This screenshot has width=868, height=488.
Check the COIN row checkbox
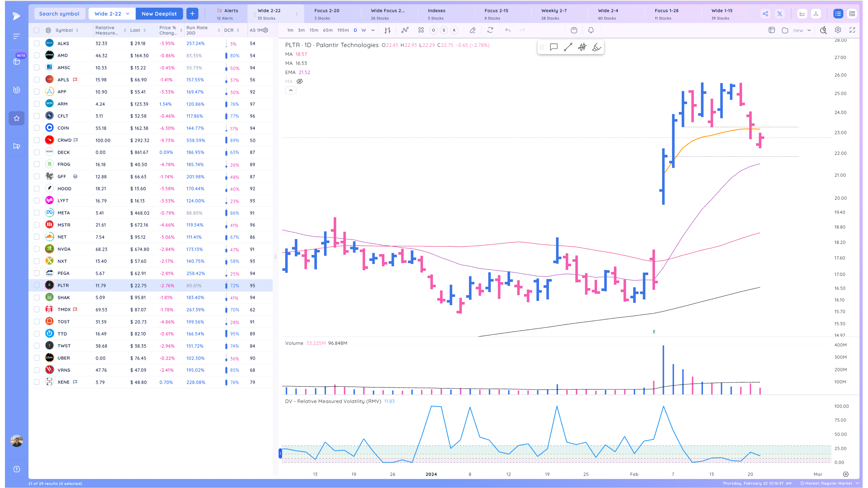[x=36, y=128]
